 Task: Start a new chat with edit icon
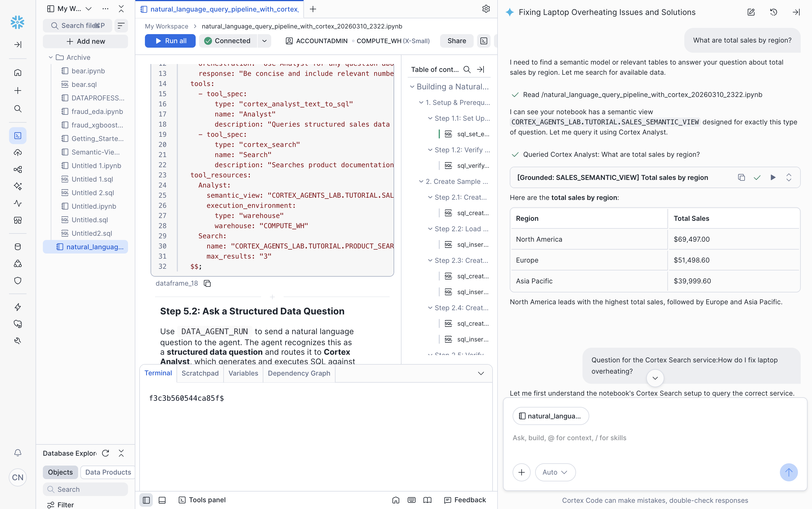pos(751,12)
